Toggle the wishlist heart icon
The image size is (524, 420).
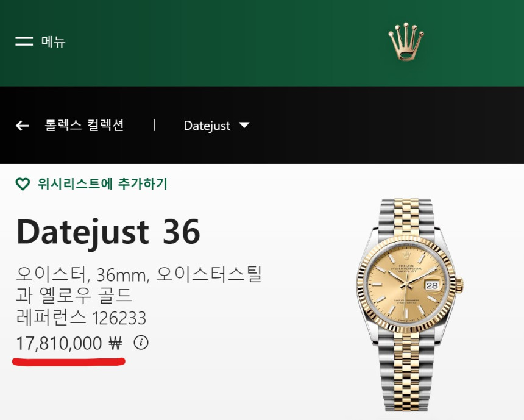pyautogui.click(x=23, y=184)
